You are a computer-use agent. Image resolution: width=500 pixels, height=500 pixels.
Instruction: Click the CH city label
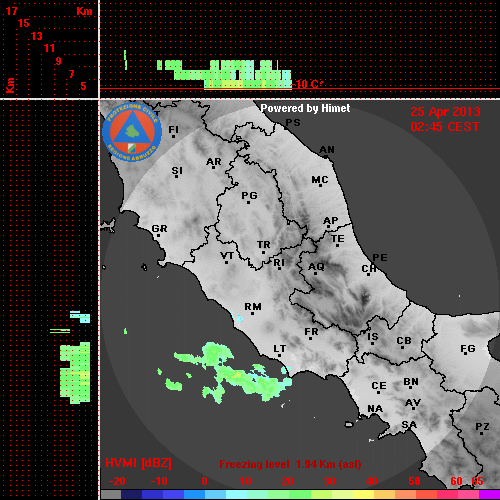tap(369, 268)
